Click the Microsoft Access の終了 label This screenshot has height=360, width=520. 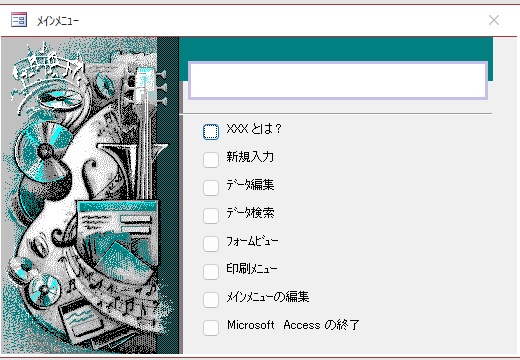293,325
